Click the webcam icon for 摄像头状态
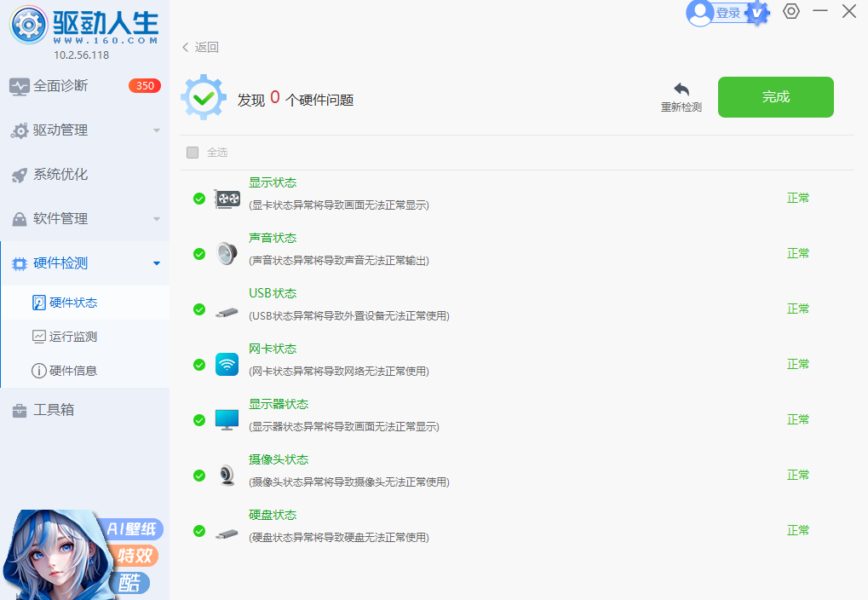868x600 pixels. [x=227, y=476]
